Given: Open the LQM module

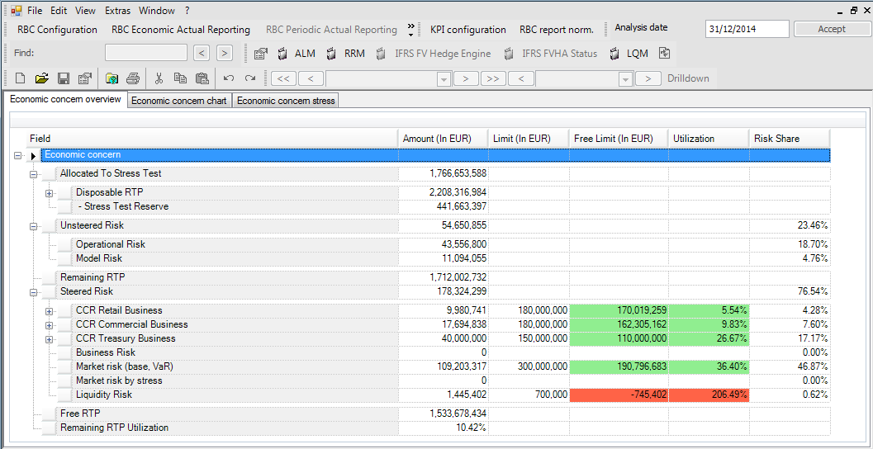Looking at the screenshot, I should tap(628, 54).
